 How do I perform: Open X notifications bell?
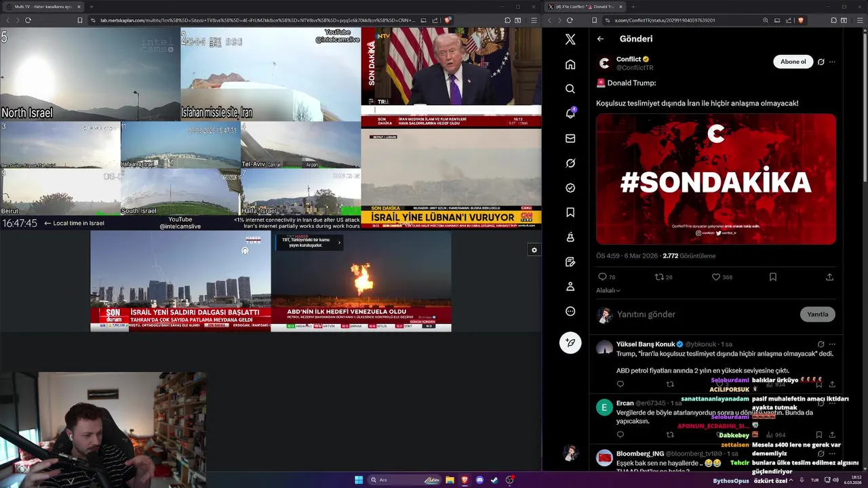pos(570,113)
